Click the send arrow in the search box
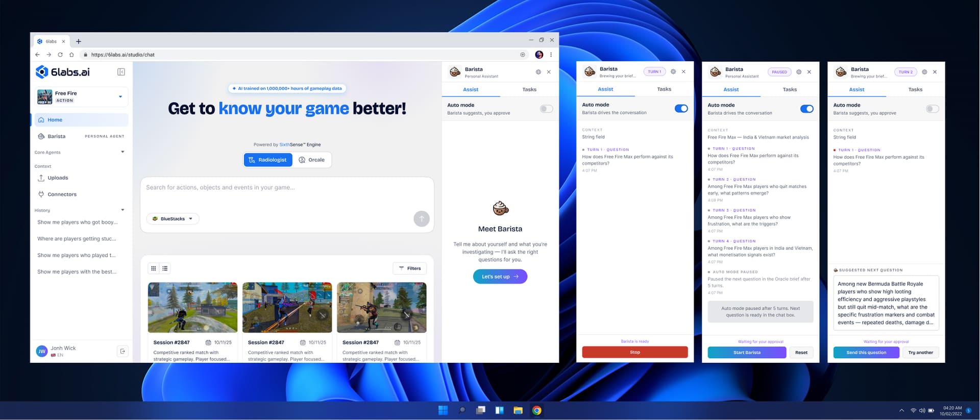The height and width of the screenshot is (420, 980). [x=422, y=219]
